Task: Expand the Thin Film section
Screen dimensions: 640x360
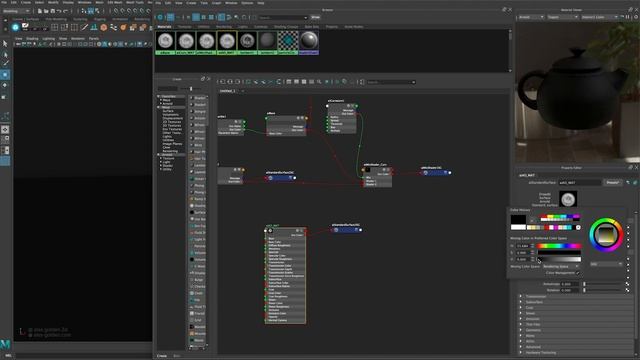Action: tap(520, 324)
